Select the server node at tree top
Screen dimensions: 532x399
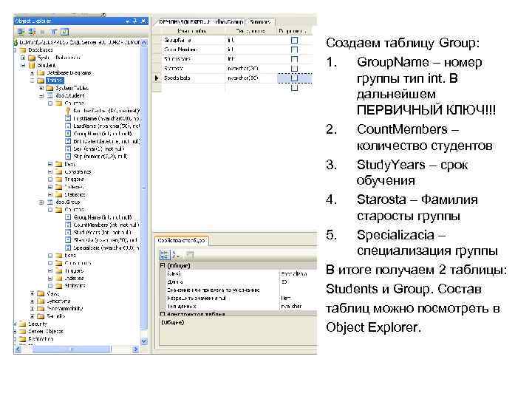(77, 42)
